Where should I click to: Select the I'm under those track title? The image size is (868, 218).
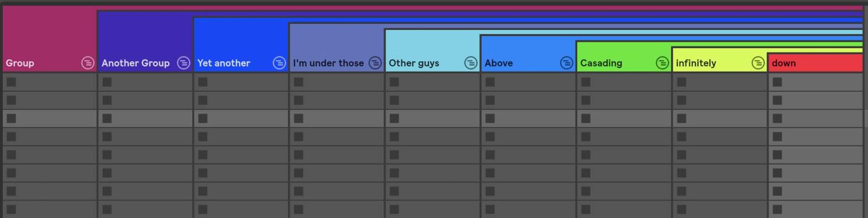[x=328, y=63]
